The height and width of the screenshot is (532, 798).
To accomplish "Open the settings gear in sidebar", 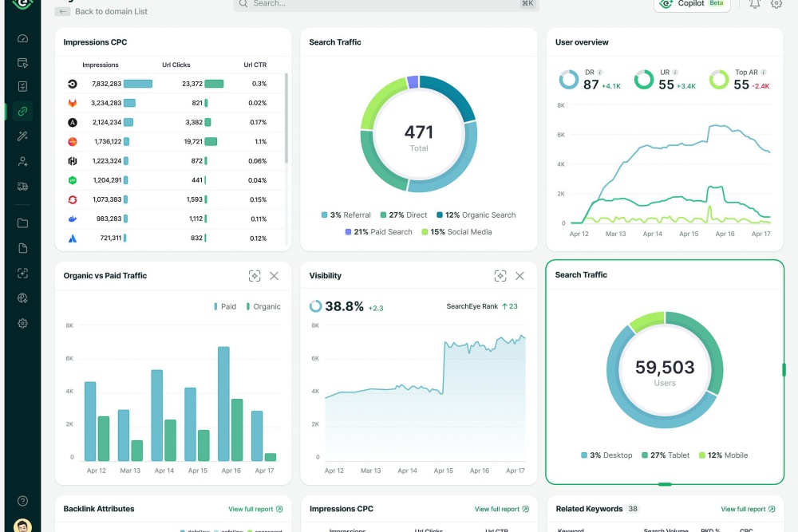I will click(22, 324).
